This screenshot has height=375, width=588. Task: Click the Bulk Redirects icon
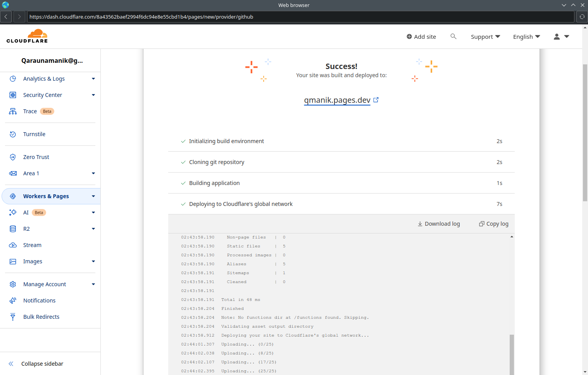[x=13, y=317]
